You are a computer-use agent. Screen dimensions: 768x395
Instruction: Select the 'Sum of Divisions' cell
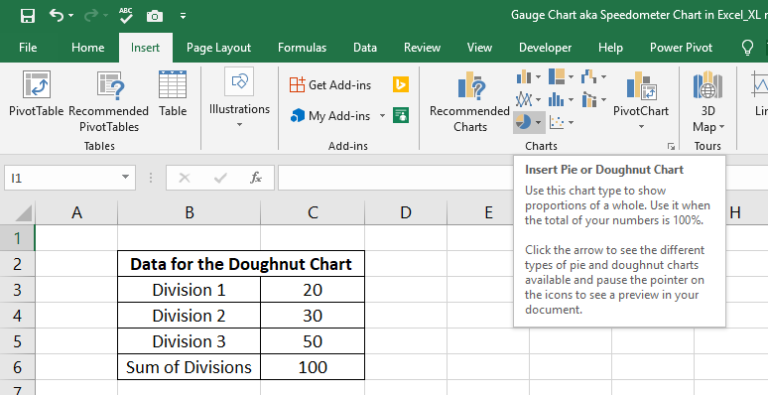coord(189,367)
